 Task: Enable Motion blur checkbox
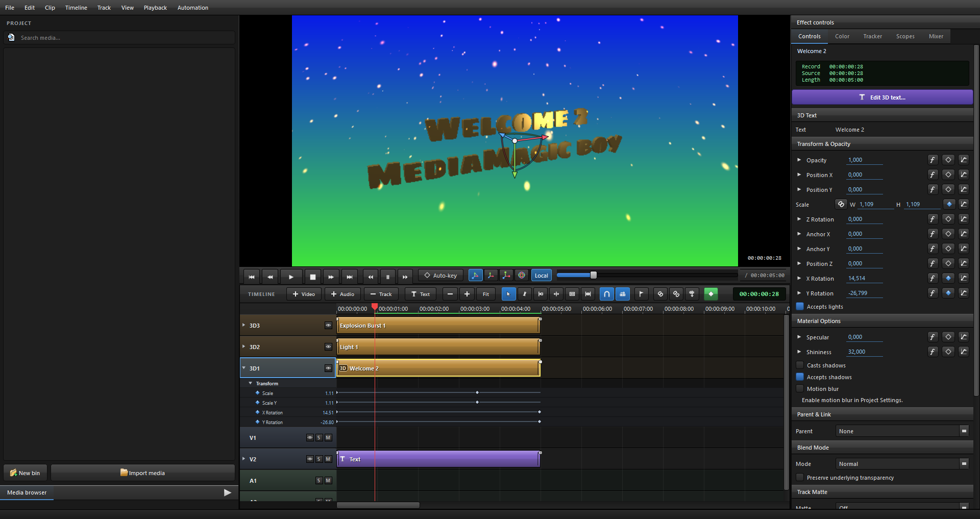pos(800,388)
